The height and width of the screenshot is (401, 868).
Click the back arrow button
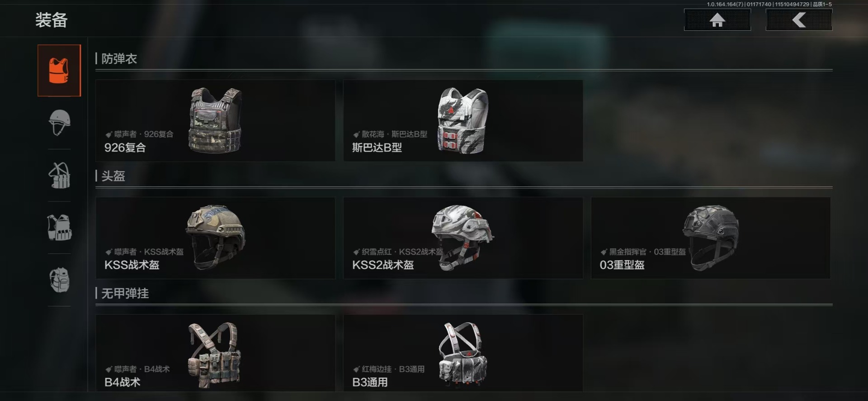pos(799,20)
